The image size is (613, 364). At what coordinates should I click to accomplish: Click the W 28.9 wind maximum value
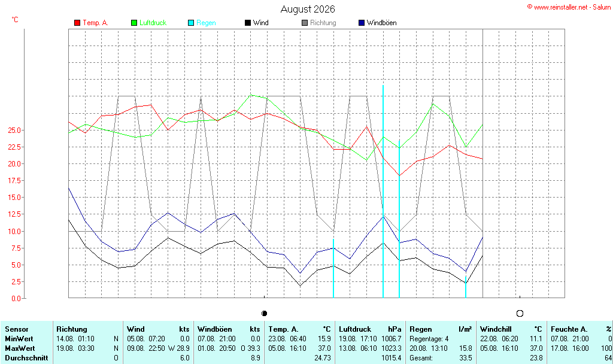(x=178, y=348)
